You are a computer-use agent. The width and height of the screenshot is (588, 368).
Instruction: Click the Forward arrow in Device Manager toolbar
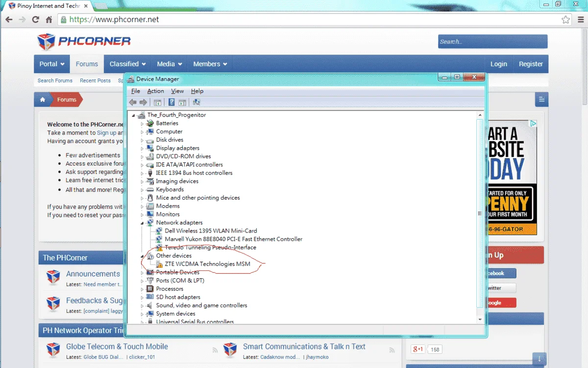coord(143,102)
